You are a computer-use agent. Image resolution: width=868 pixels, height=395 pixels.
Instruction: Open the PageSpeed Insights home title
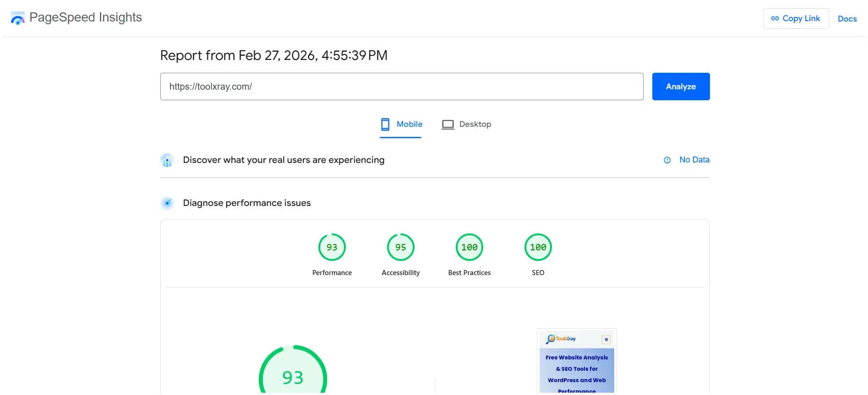coord(86,17)
